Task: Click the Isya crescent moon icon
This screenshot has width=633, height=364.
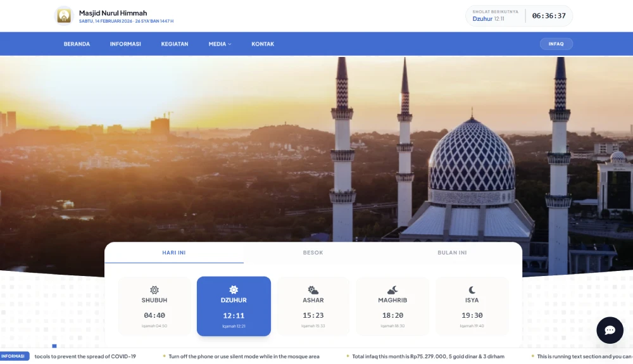Action: 472,290
